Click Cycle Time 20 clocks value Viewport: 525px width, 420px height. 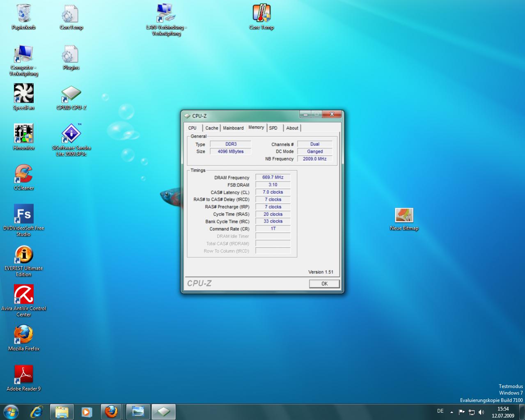(x=273, y=214)
